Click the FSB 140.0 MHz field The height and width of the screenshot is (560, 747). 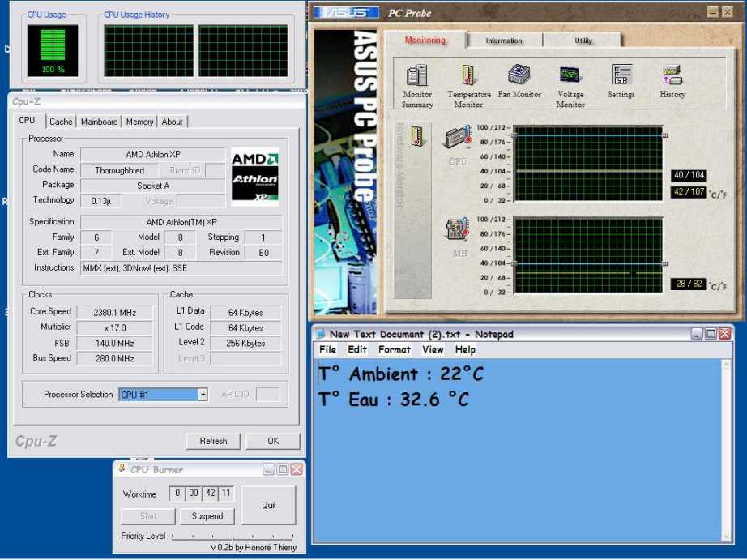pyautogui.click(x=115, y=343)
